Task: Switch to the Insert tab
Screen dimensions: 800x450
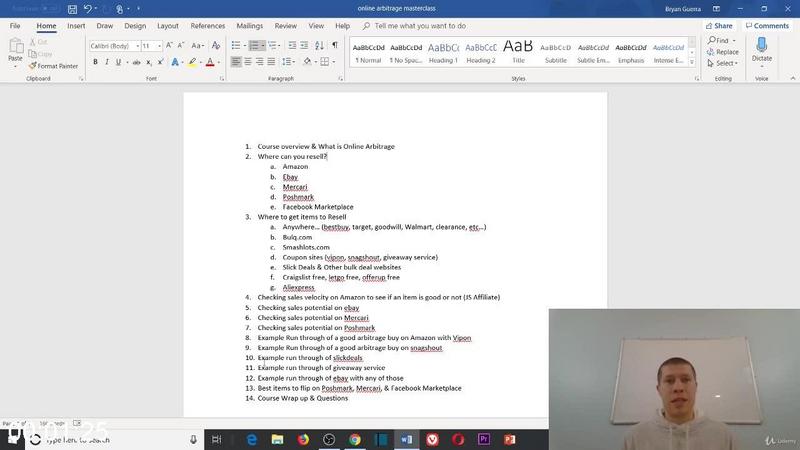Action: (76, 26)
